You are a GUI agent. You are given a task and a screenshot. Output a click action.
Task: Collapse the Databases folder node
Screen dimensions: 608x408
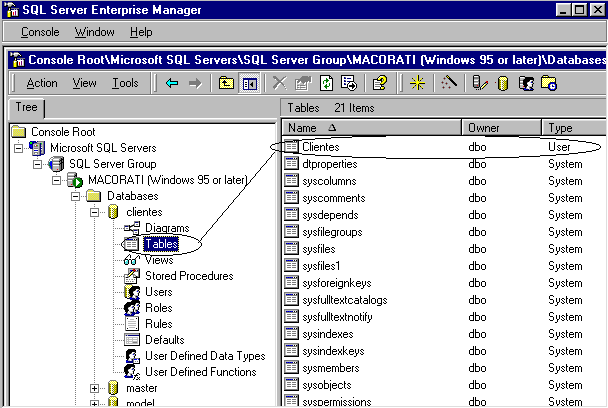coord(75,196)
